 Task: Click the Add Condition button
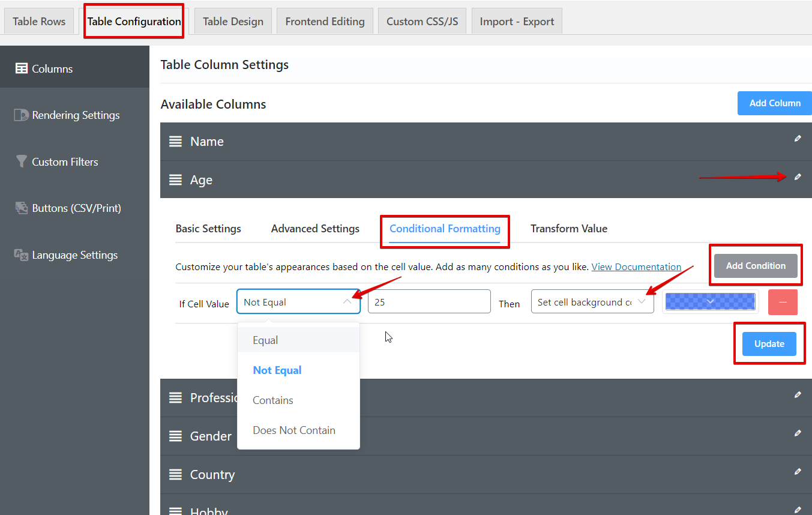pyautogui.click(x=756, y=266)
